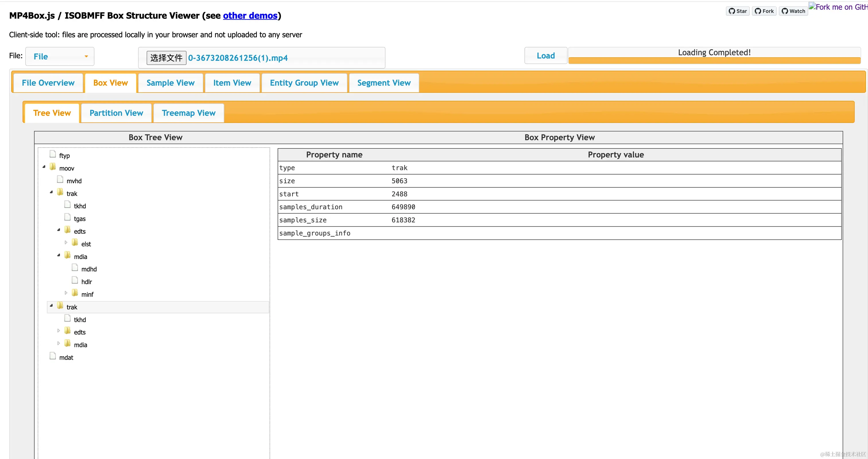Click the hdlr file icon

click(75, 280)
